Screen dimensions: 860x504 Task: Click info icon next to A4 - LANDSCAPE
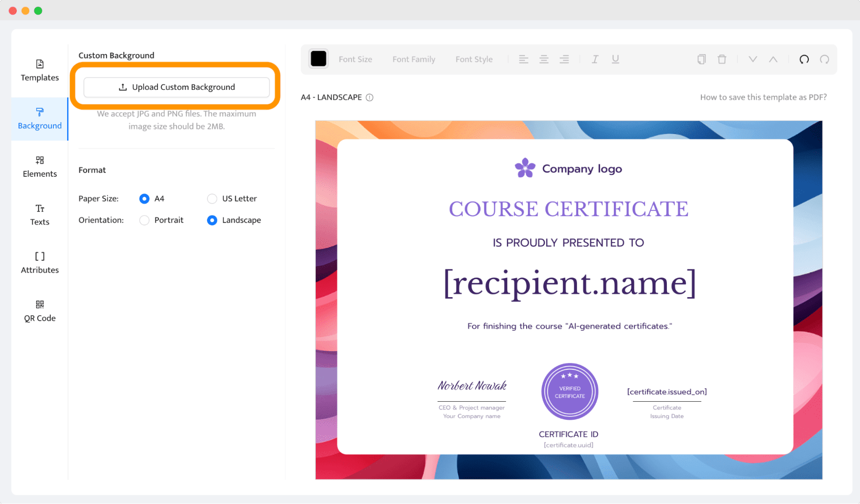370,98
